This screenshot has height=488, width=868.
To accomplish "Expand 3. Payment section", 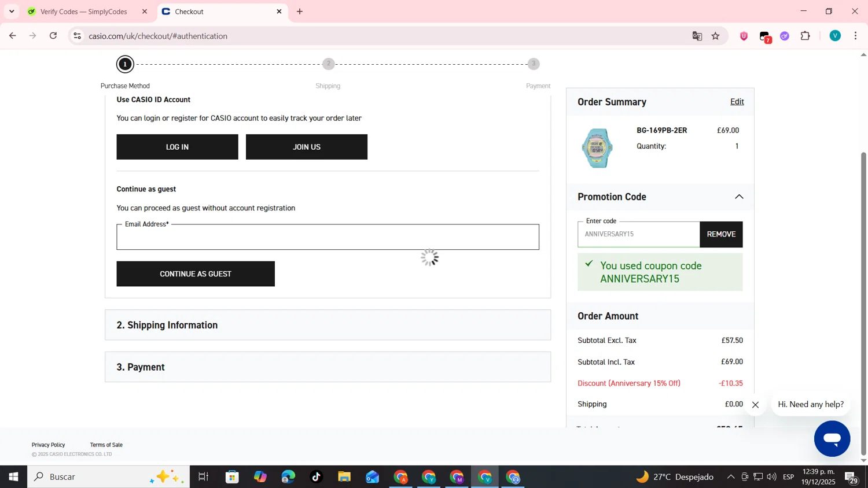I will tap(328, 367).
